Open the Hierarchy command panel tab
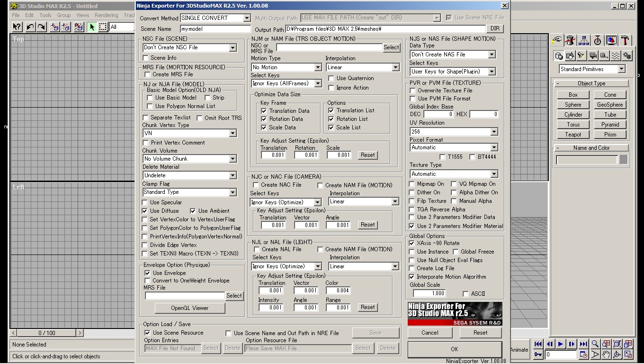644x364 pixels. 584,40
